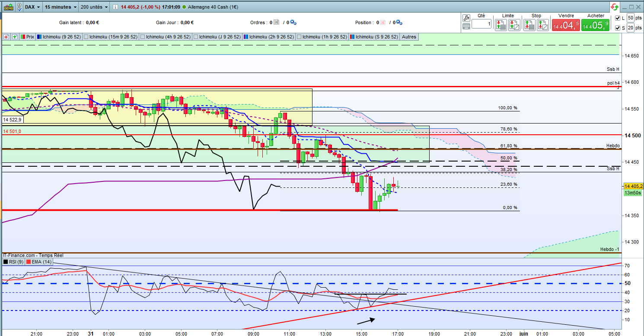Click the Qté quantity input field
The width and height of the screenshot is (644, 336).
click(x=481, y=25)
